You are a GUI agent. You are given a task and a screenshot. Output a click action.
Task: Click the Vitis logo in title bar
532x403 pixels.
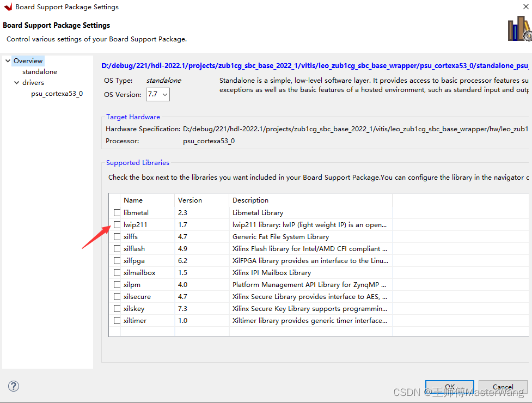(x=8, y=7)
